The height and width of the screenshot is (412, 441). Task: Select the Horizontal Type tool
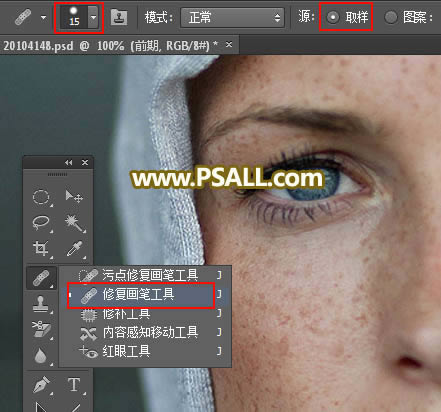coord(74,384)
